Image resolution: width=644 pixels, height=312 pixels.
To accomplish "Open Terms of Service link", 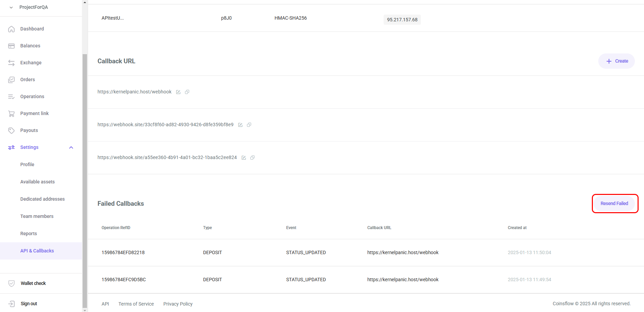I will point(136,304).
